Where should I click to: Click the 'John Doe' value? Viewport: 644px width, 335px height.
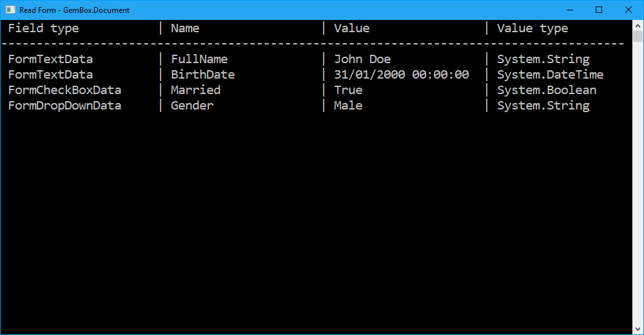click(x=362, y=59)
